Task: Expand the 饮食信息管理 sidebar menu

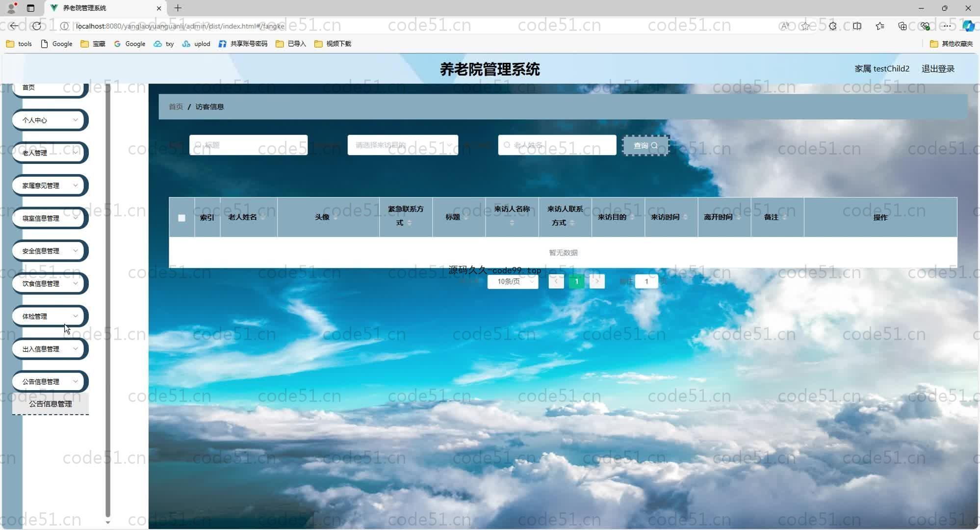Action: tap(50, 284)
